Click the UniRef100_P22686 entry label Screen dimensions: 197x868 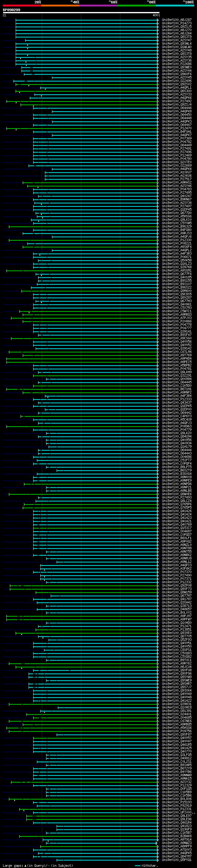point(177,64)
